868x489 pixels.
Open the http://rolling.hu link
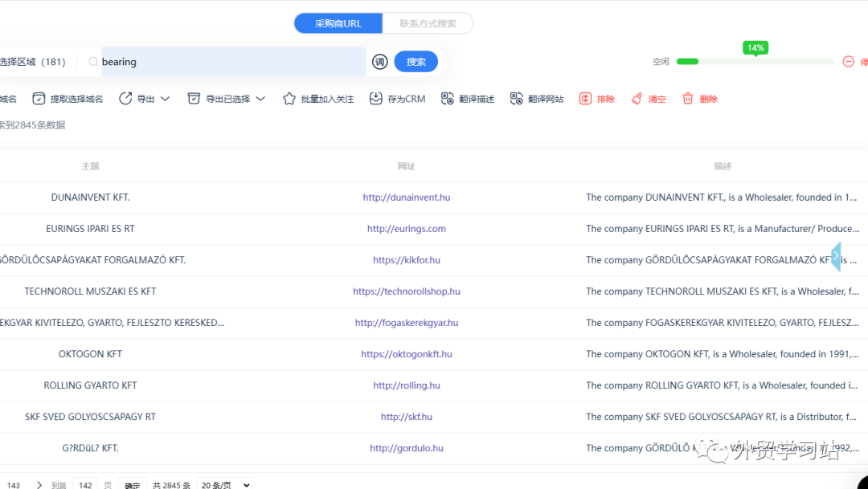[x=407, y=385]
